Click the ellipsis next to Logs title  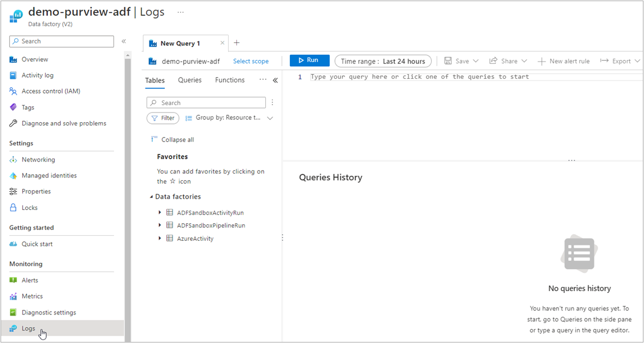click(x=180, y=13)
